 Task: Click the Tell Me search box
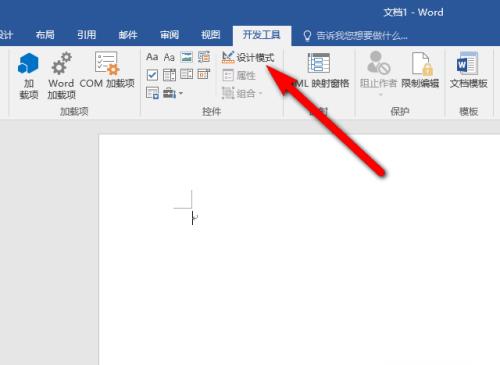point(355,35)
